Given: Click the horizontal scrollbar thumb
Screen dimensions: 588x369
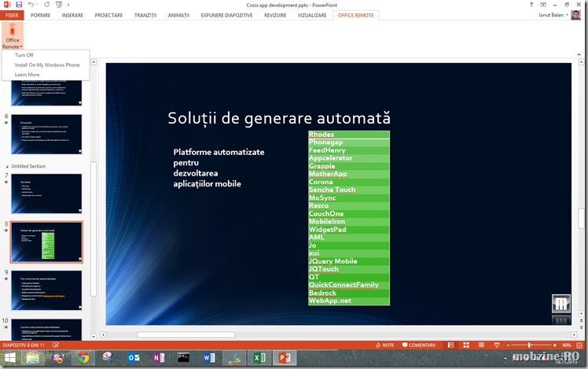Looking at the screenshot, I should point(186,334).
